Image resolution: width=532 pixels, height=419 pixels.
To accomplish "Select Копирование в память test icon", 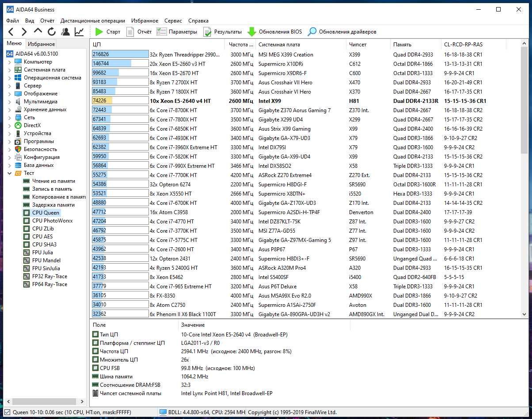I will coord(27,197).
